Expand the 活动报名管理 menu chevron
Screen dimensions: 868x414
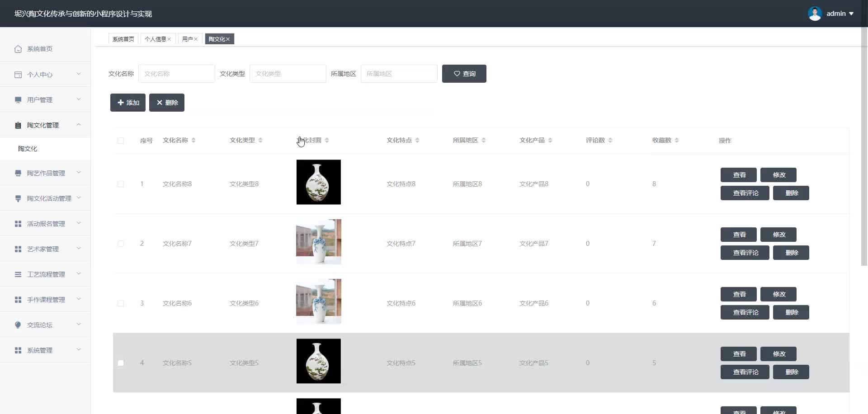point(79,223)
